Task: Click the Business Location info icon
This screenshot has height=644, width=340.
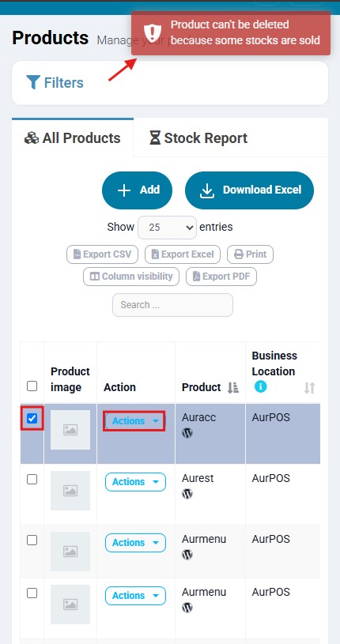Action: [260, 386]
